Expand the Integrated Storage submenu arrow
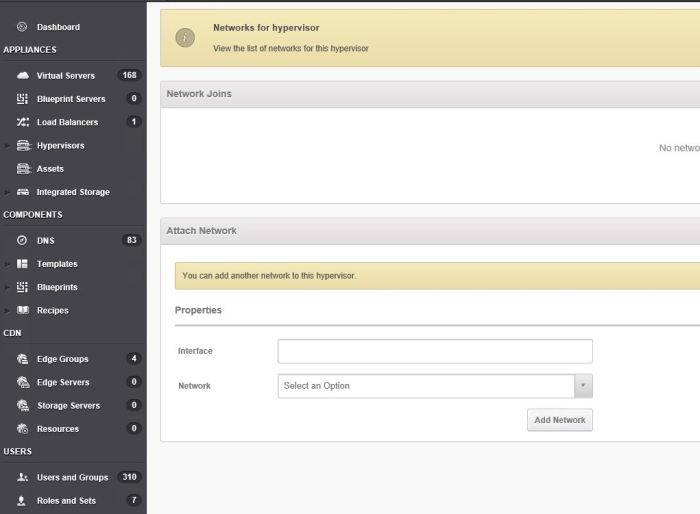 pyautogui.click(x=7, y=192)
